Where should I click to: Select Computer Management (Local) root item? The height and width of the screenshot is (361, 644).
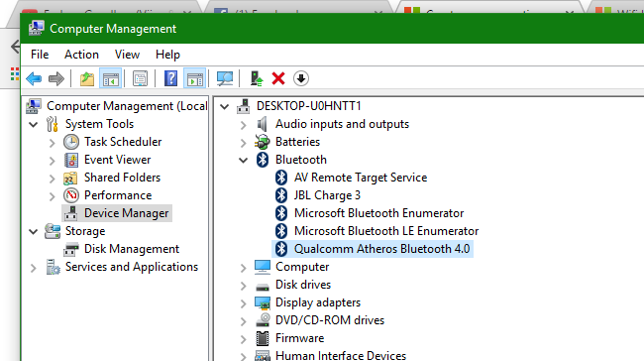click(127, 106)
